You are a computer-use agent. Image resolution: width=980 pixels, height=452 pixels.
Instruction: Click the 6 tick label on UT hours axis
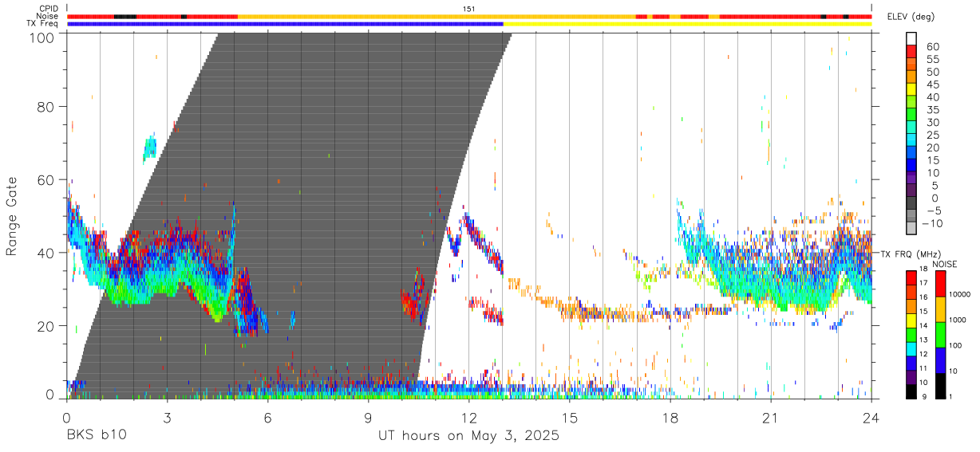click(x=267, y=418)
